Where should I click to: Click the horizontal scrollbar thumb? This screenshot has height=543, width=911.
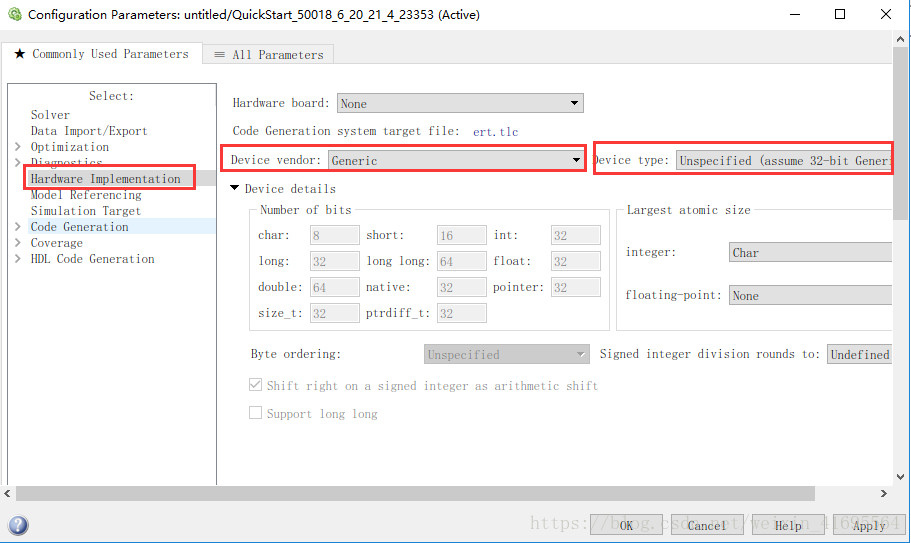click(415, 494)
